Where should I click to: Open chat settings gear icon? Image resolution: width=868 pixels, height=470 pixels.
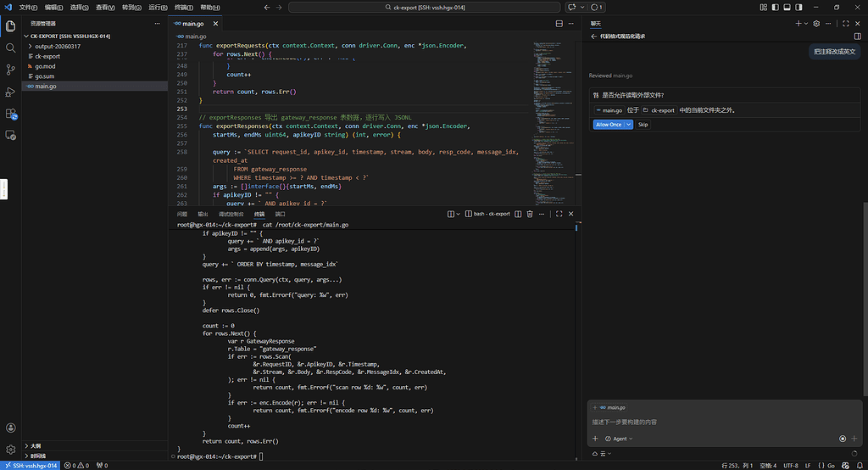[x=816, y=23]
